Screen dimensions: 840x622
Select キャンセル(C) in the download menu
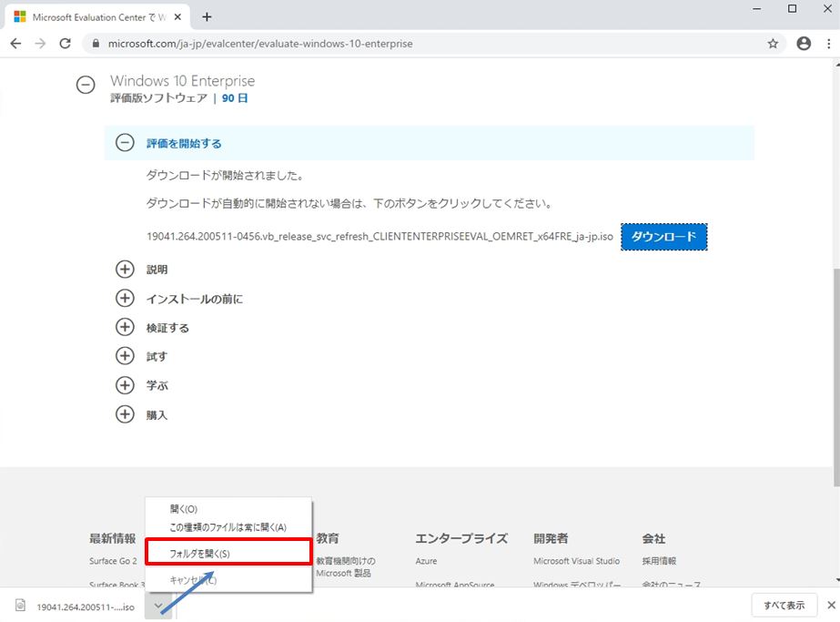pos(193,579)
